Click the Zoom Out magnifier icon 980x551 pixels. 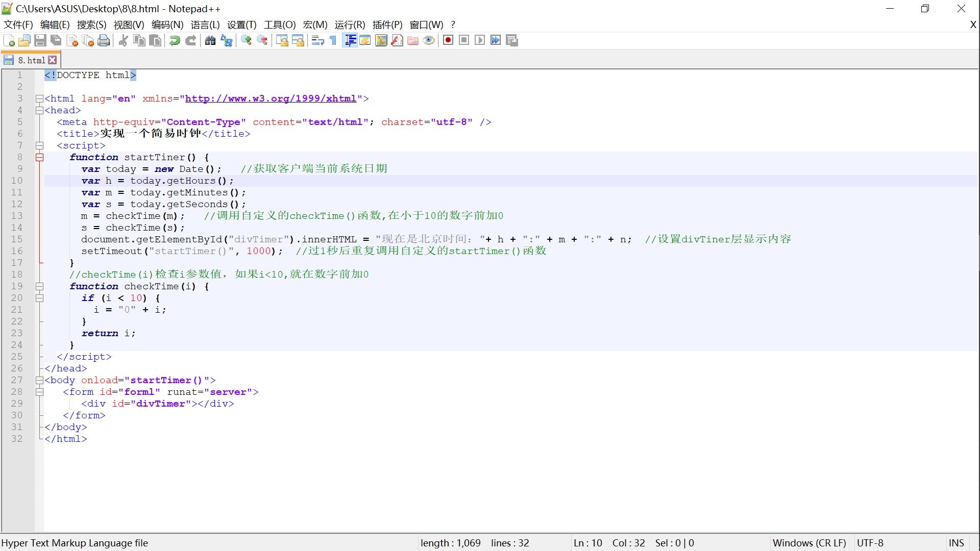262,41
